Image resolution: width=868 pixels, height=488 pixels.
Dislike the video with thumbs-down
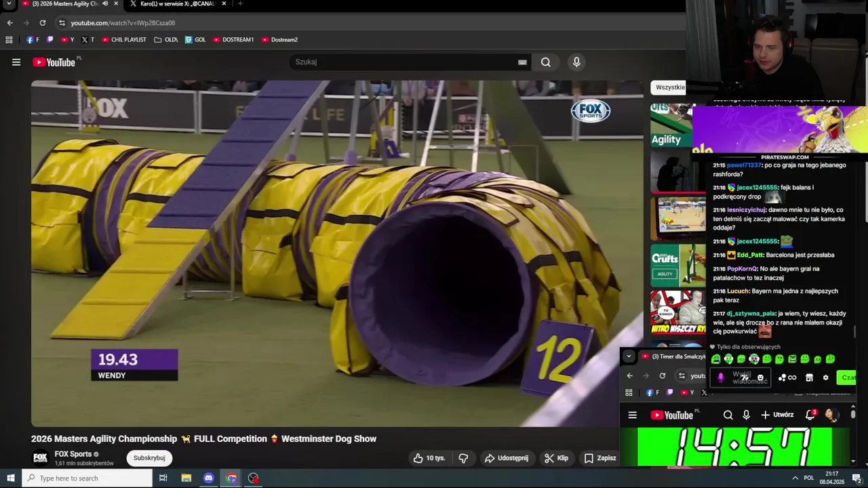click(463, 458)
